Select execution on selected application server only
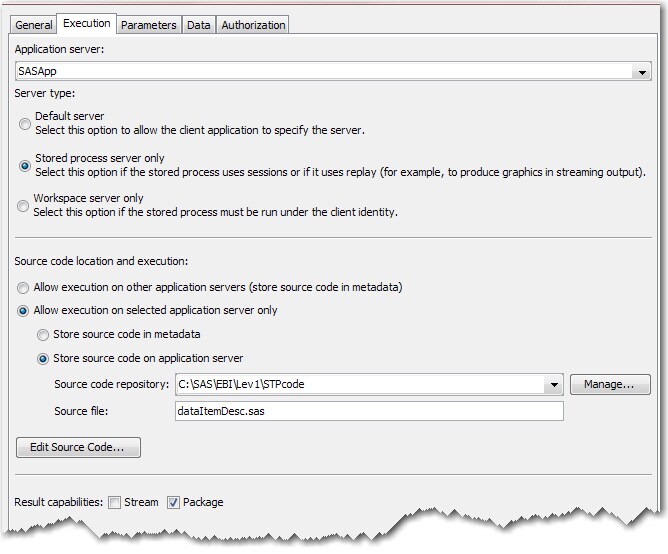The width and height of the screenshot is (668, 554). click(24, 311)
